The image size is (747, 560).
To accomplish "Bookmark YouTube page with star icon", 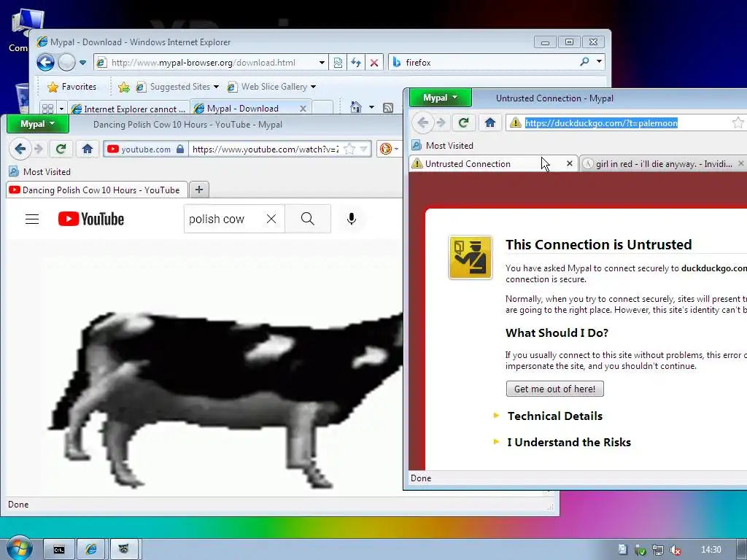I will pyautogui.click(x=349, y=149).
